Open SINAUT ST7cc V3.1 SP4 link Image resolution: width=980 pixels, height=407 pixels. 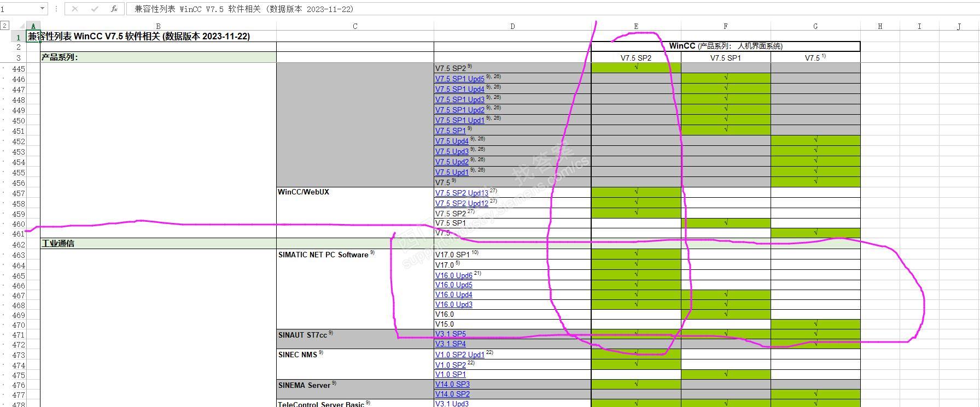451,344
